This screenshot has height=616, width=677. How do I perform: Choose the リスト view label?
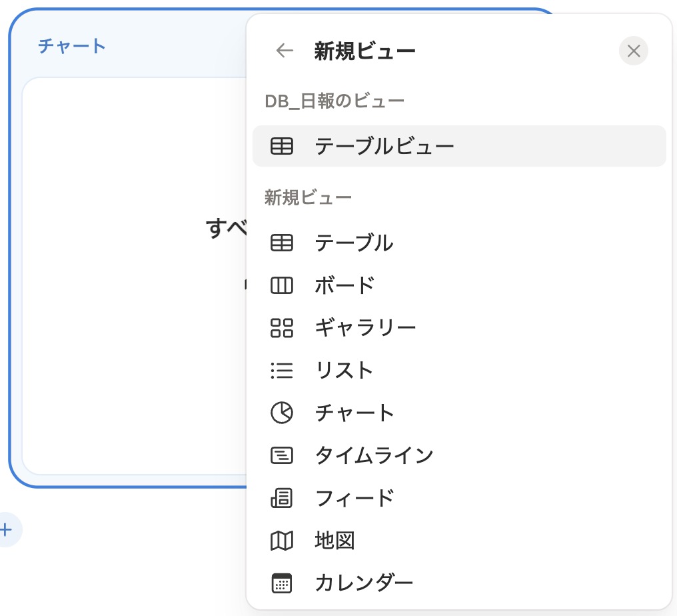click(x=344, y=371)
